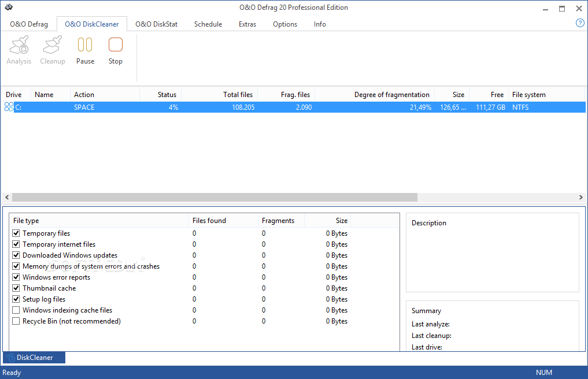This screenshot has width=588, height=379.
Task: Maximize the O&O Defrag window
Action: 562,9
